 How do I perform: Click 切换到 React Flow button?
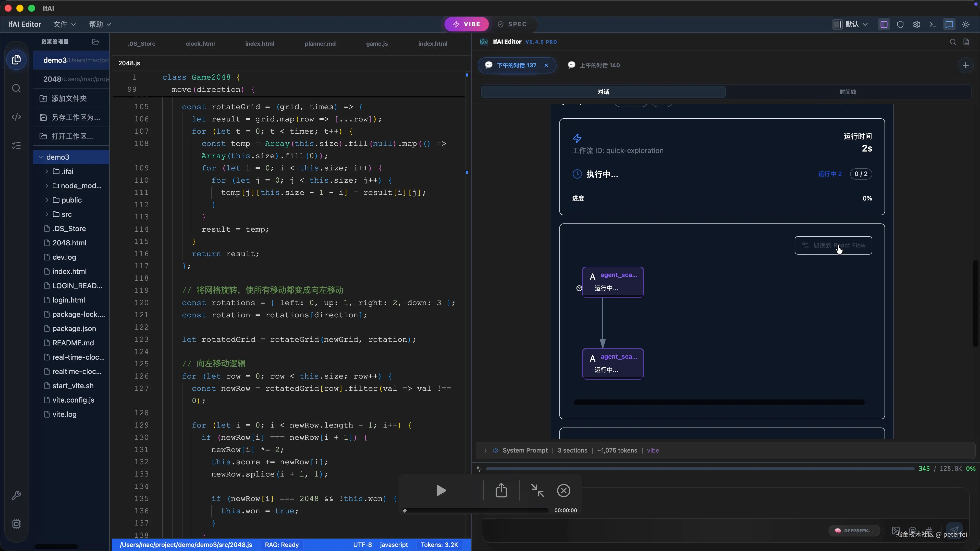pyautogui.click(x=833, y=245)
